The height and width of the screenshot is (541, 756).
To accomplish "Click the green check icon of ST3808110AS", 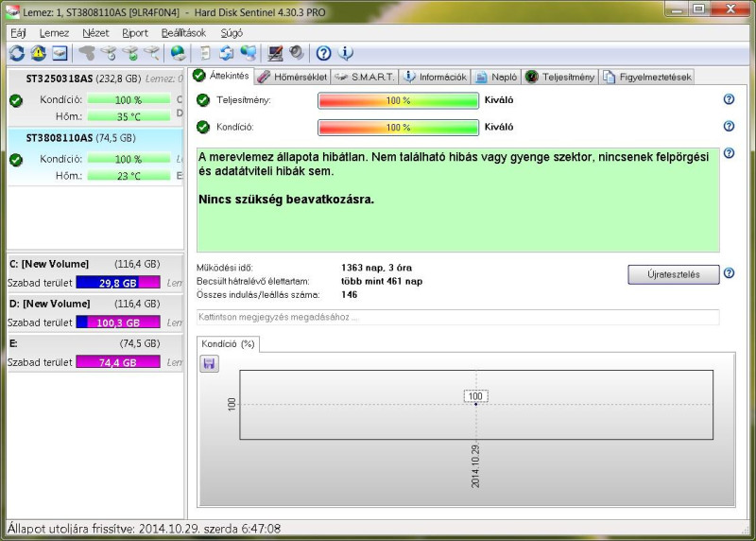I will (x=16, y=160).
